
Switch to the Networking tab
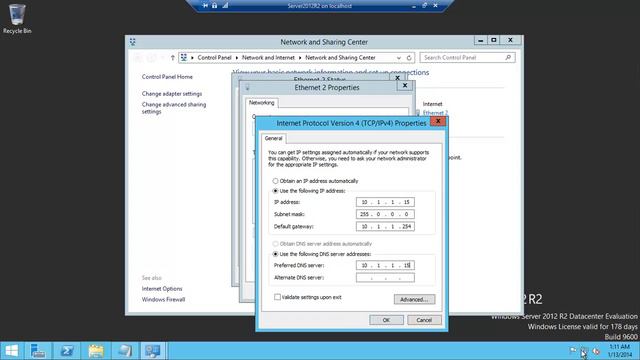coord(262,103)
